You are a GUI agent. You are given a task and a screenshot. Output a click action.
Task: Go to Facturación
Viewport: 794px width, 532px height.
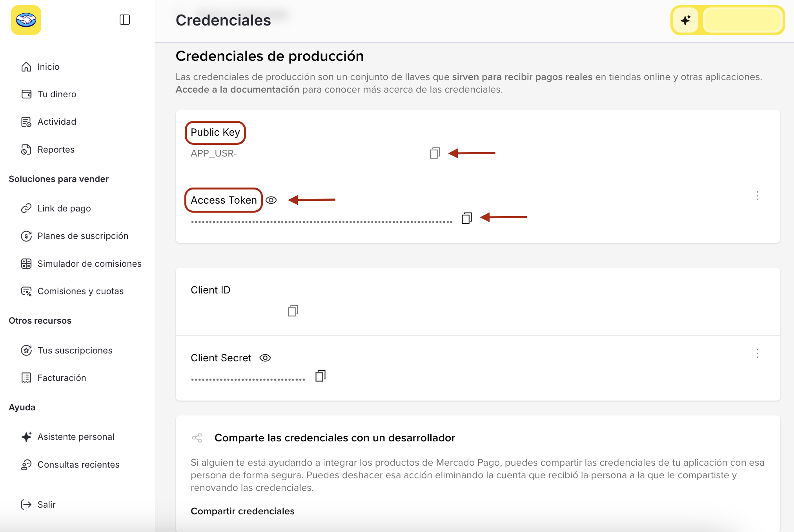[62, 378]
